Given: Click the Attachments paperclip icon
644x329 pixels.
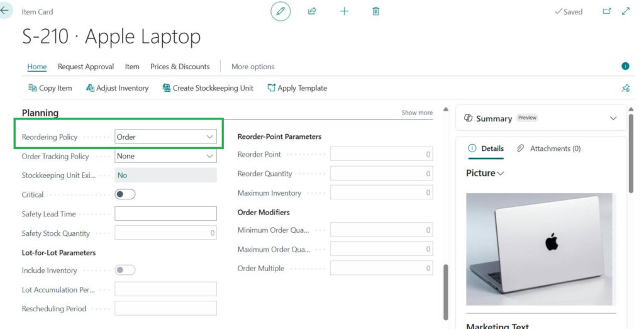Looking at the screenshot, I should click(520, 148).
